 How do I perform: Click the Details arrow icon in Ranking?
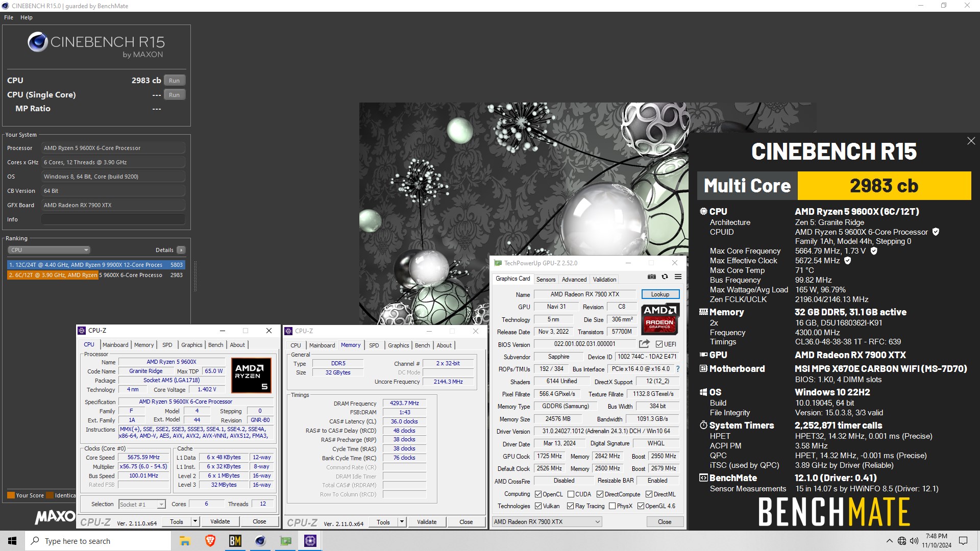click(181, 250)
